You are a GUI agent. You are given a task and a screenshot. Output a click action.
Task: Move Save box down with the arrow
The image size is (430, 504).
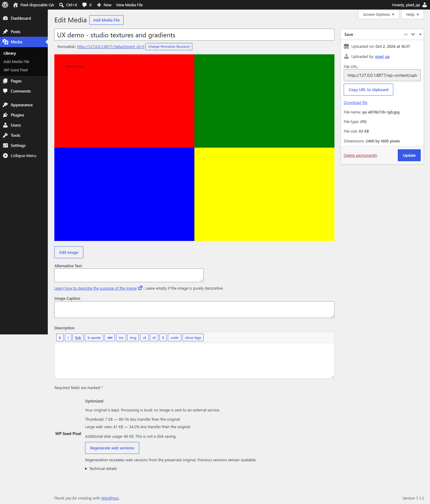(413, 34)
